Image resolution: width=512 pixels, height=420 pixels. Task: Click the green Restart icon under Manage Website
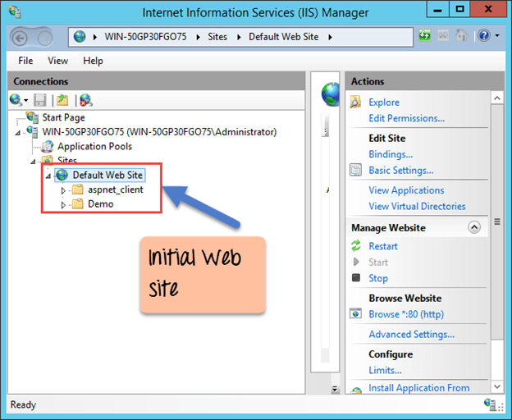click(356, 246)
